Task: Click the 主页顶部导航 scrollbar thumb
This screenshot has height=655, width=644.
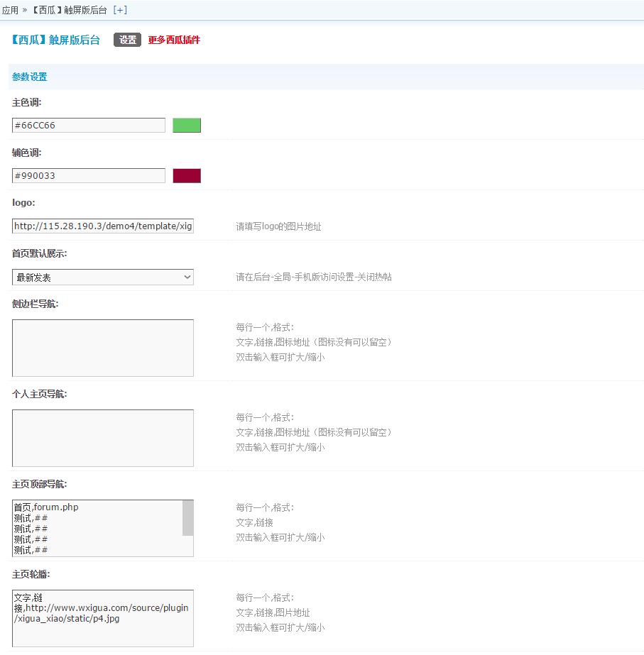Action: point(188,517)
